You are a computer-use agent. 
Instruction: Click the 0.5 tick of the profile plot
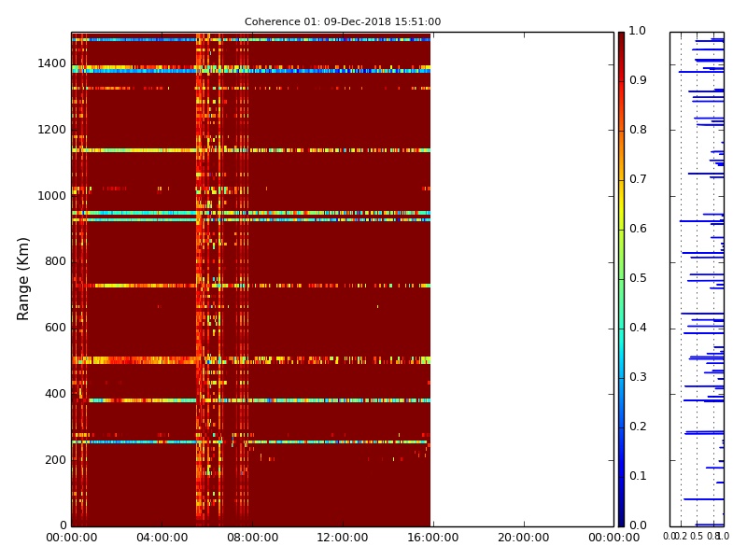697,537
